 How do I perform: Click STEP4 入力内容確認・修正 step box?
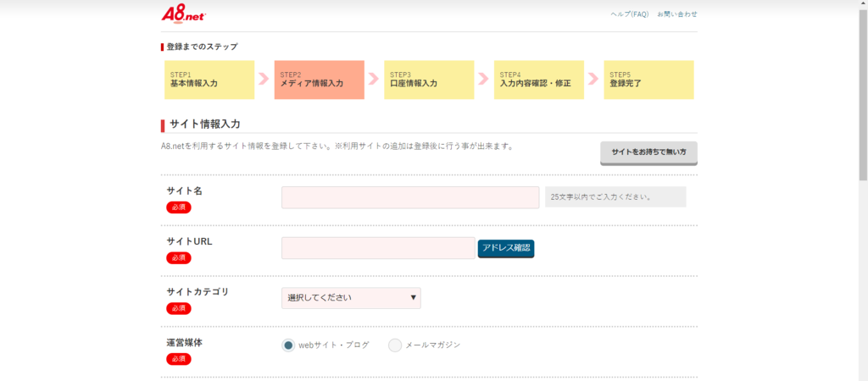tap(539, 80)
